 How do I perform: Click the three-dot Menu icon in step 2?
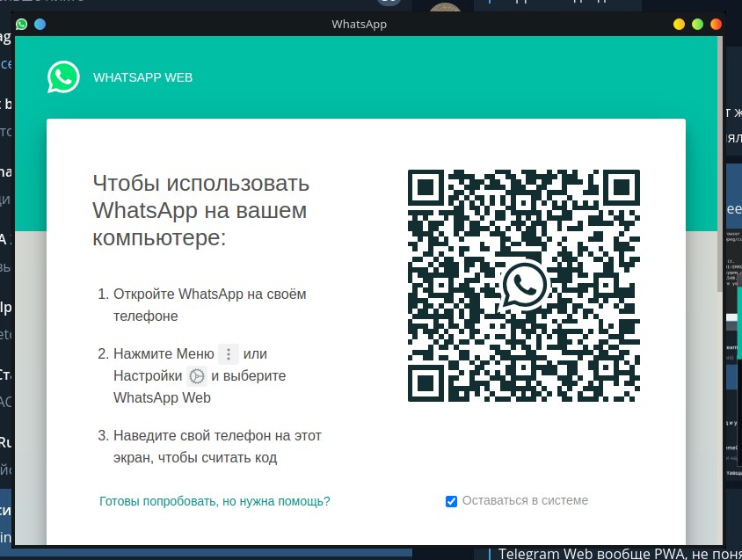pos(229,353)
